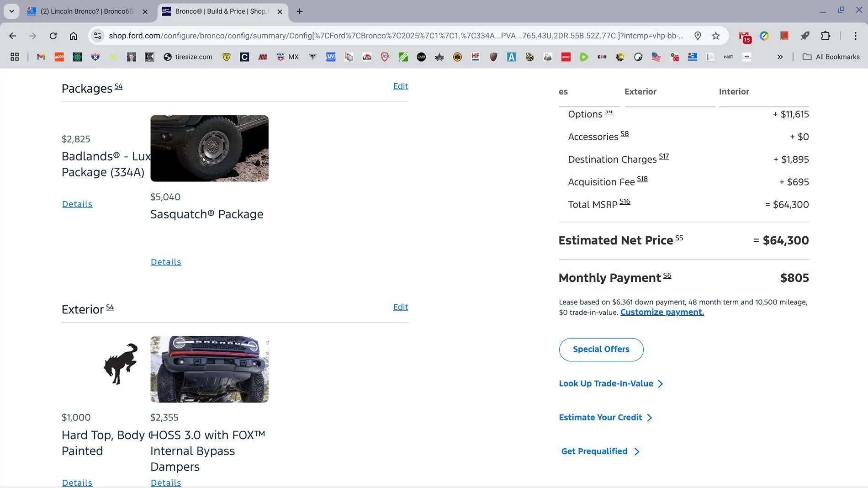Viewport: 868px width, 488px height.
Task: Open the S6 footnote beside Monthly Payment
Action: tap(667, 276)
